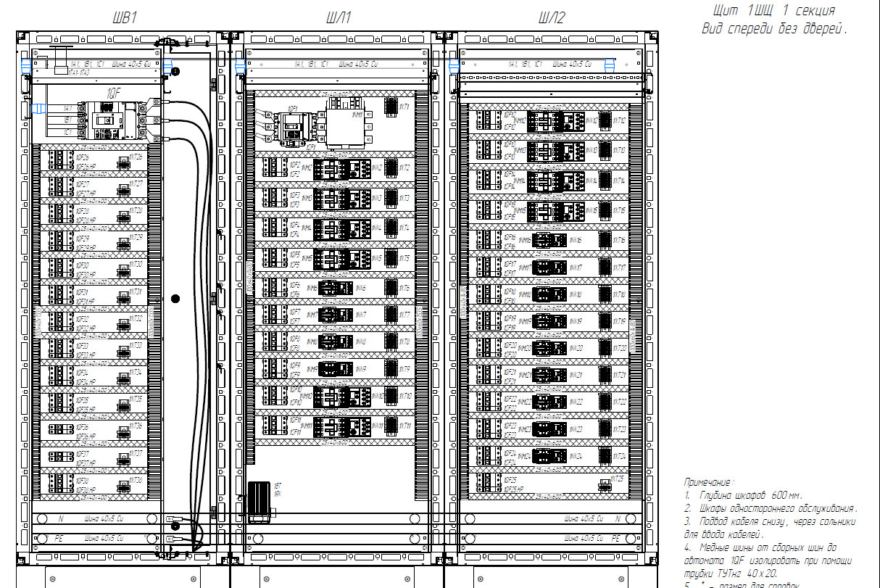Click '1A1, 1B1, 1C1' bus text in ШВ1

pos(88,65)
